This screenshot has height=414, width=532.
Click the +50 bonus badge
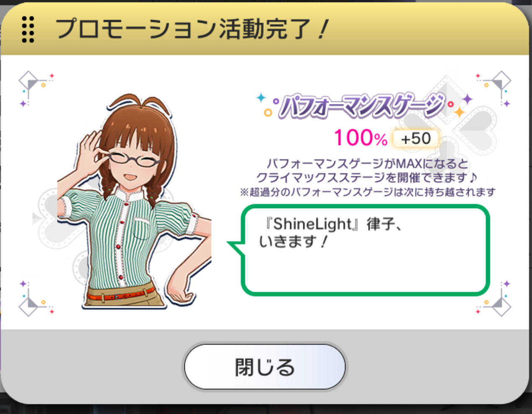415,139
